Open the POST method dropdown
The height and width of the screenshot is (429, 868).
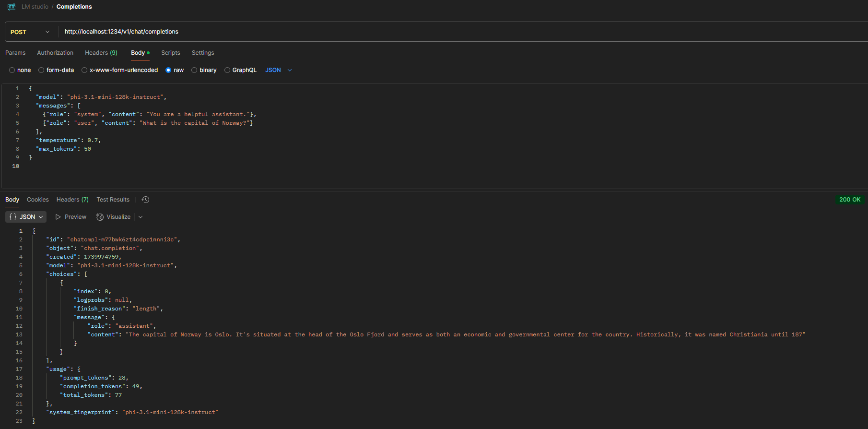click(30, 32)
